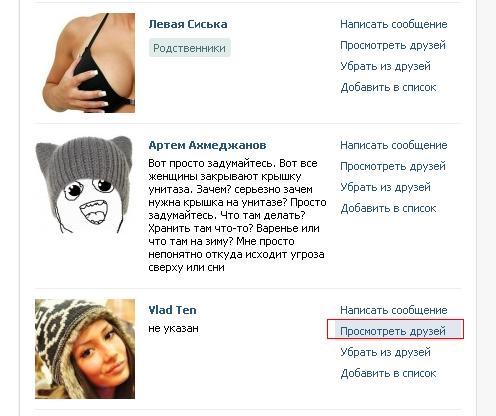Remove Артем Ахмеджанов from friends

385,187
